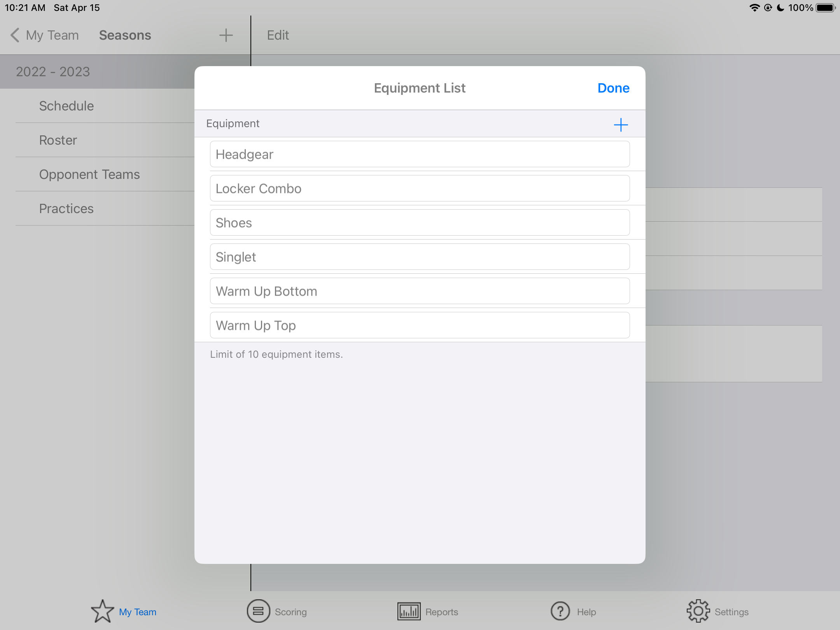Open the Reports chart icon
840x630 pixels.
pyautogui.click(x=409, y=611)
